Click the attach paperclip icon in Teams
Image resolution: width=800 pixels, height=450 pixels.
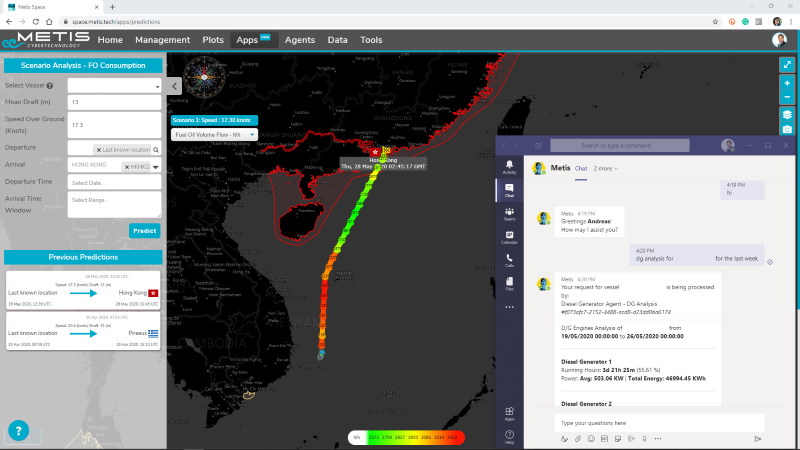pos(578,439)
